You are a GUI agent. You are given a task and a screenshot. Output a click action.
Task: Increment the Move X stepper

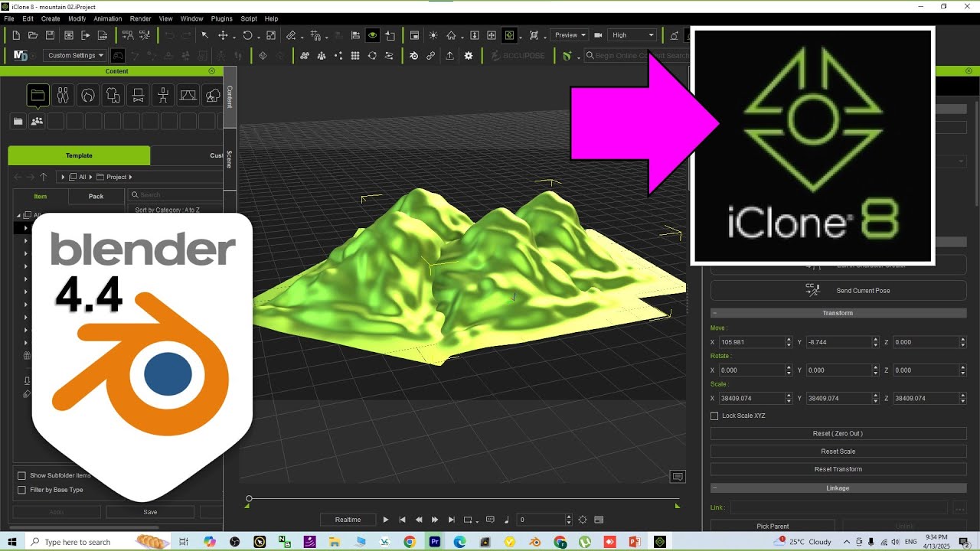(789, 340)
